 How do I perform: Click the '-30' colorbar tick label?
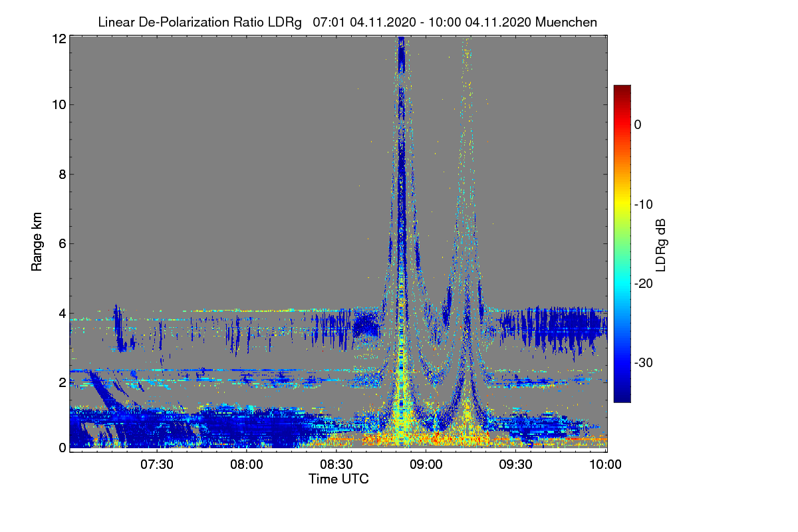[644, 363]
